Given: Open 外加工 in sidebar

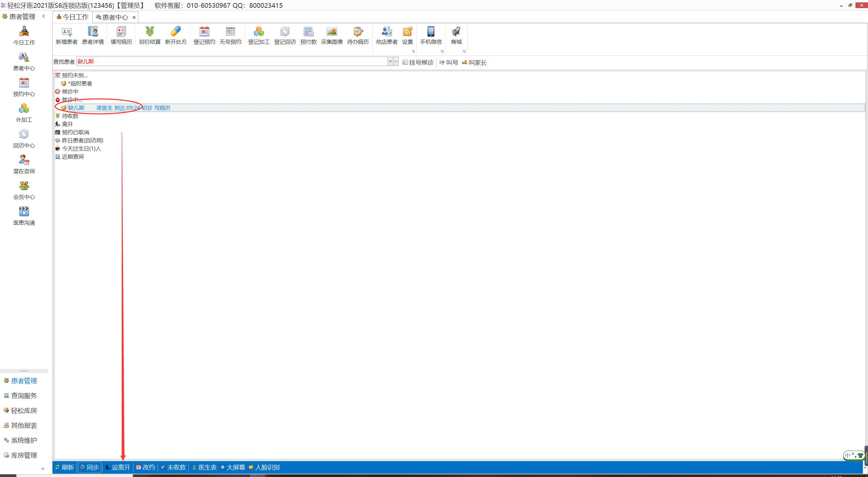Looking at the screenshot, I should click(24, 113).
